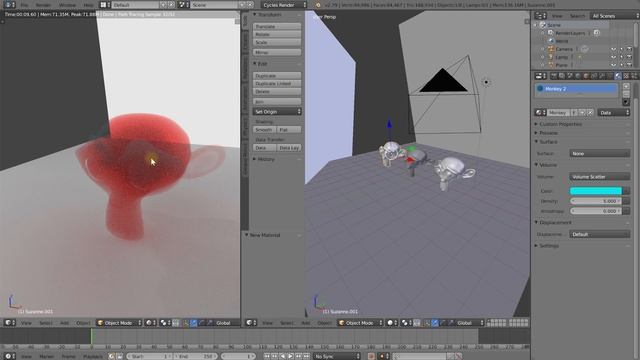Open Data link dropdown beside material name
This screenshot has height=360, width=640.
pos(614,113)
